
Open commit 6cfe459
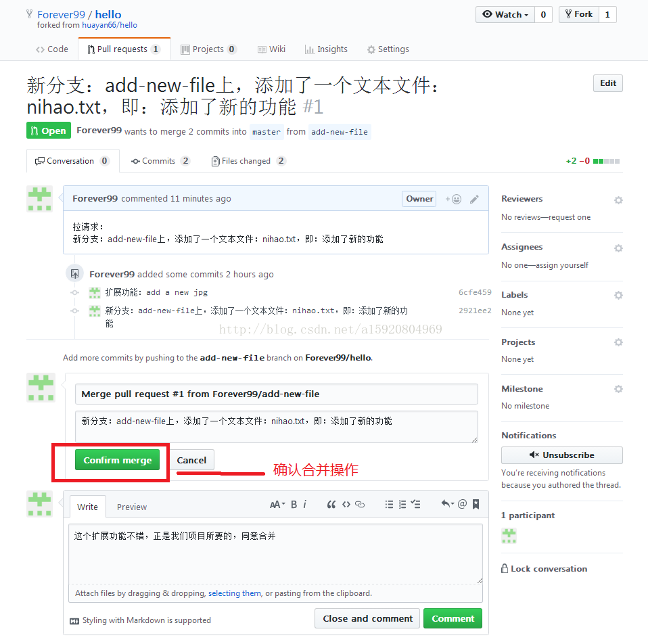pyautogui.click(x=475, y=292)
